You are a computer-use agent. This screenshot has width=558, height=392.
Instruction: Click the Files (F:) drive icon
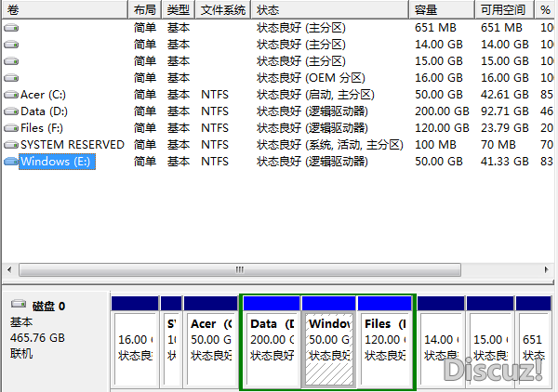point(11,128)
